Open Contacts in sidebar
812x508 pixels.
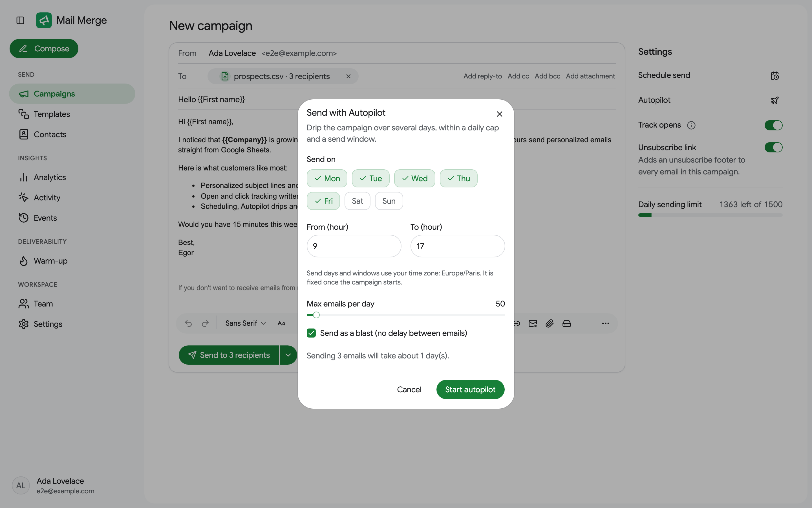point(72,134)
